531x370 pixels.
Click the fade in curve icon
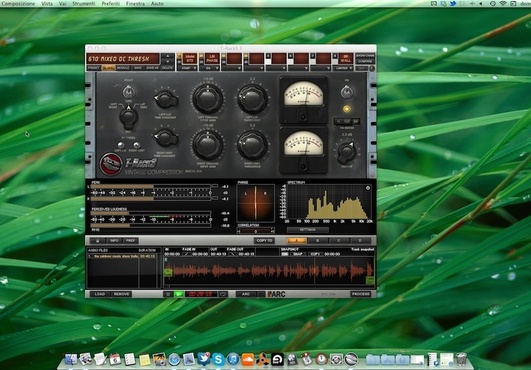click(187, 254)
